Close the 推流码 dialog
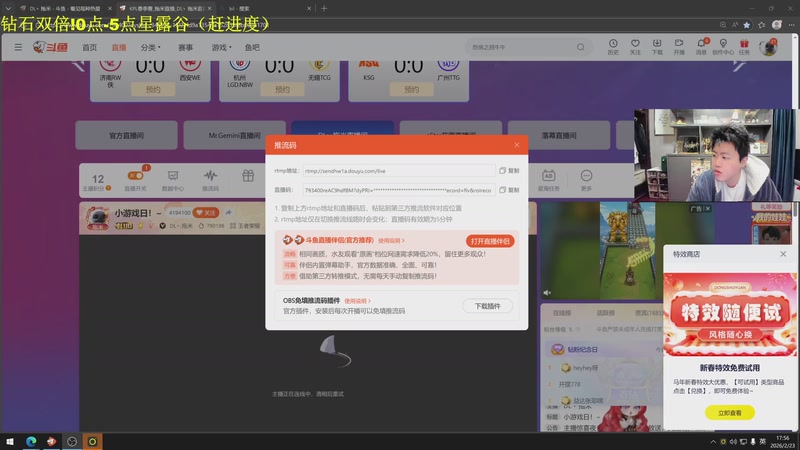The height and width of the screenshot is (450, 800). point(517,145)
